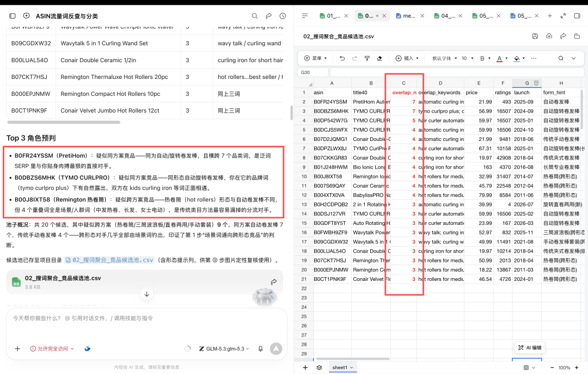Open the file's folder location
The image size is (588, 374).
[577, 36]
